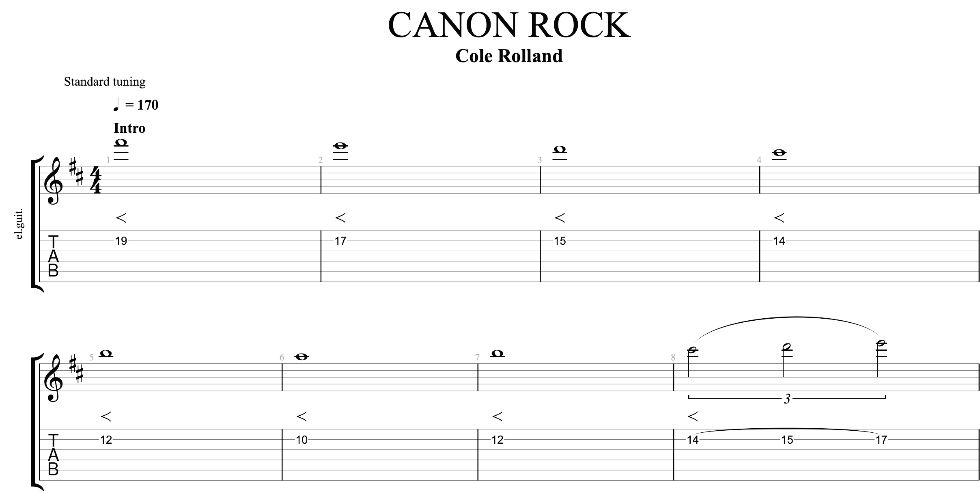980x492 pixels.
Task: Select the tempo marking quarter note 170
Action: (119, 105)
